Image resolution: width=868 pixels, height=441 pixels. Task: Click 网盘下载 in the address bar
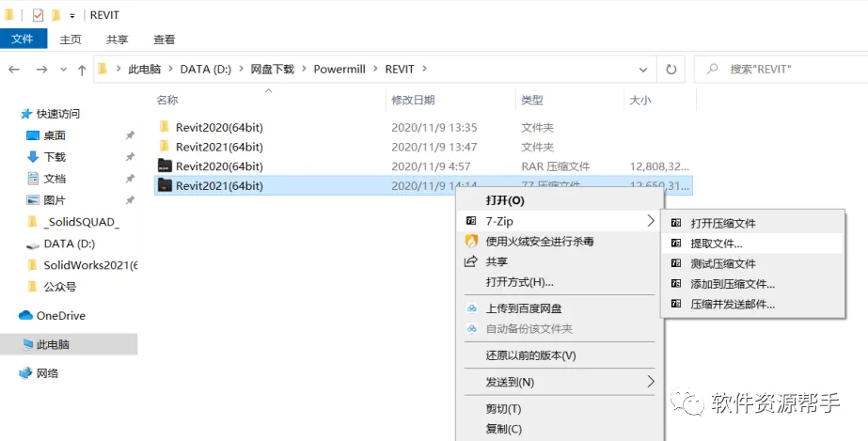(273, 70)
